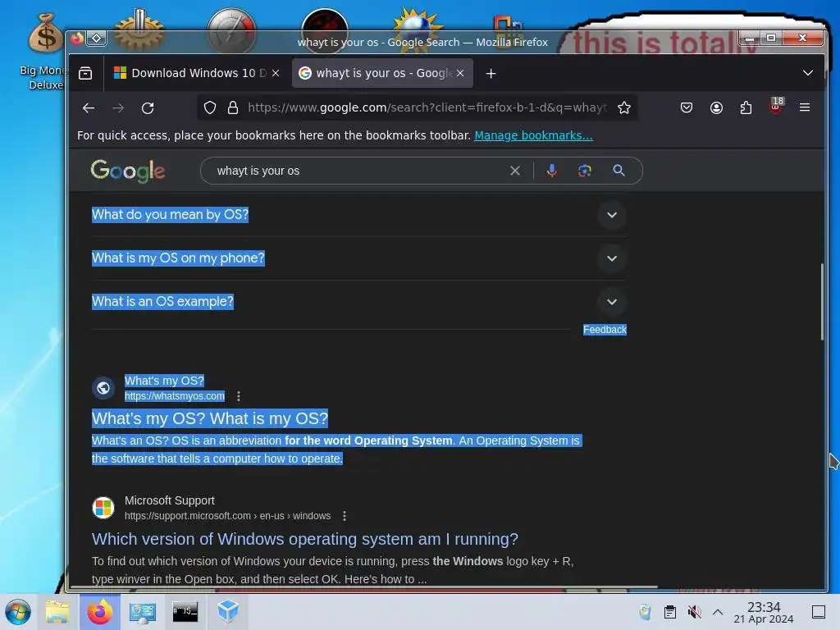This screenshot has height=630, width=840.
Task: Send Feedback on questions box
Action: coord(605,330)
